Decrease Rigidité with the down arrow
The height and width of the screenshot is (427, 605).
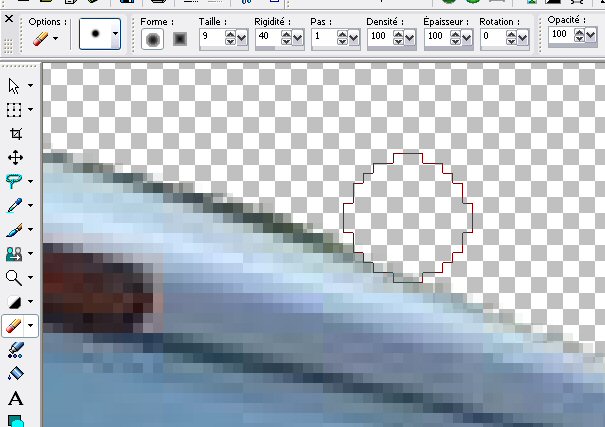click(286, 41)
